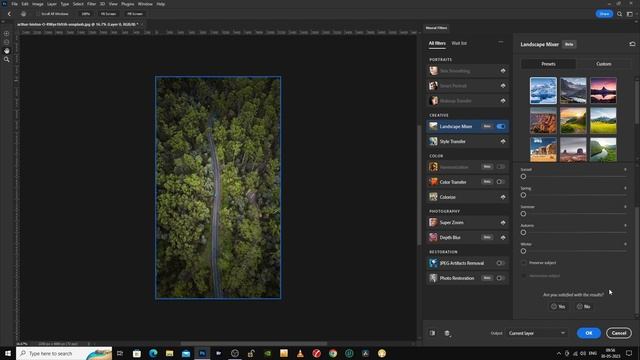Download the Style Transfer filter via cloud icon
Screen dimensions: 640x360
[503, 141]
